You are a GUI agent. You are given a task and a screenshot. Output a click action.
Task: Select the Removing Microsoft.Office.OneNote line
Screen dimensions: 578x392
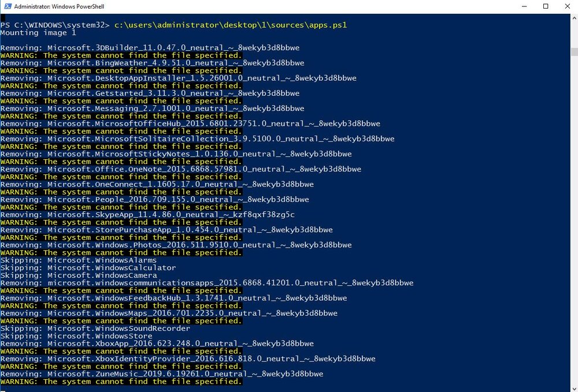pyautogui.click(x=180, y=169)
